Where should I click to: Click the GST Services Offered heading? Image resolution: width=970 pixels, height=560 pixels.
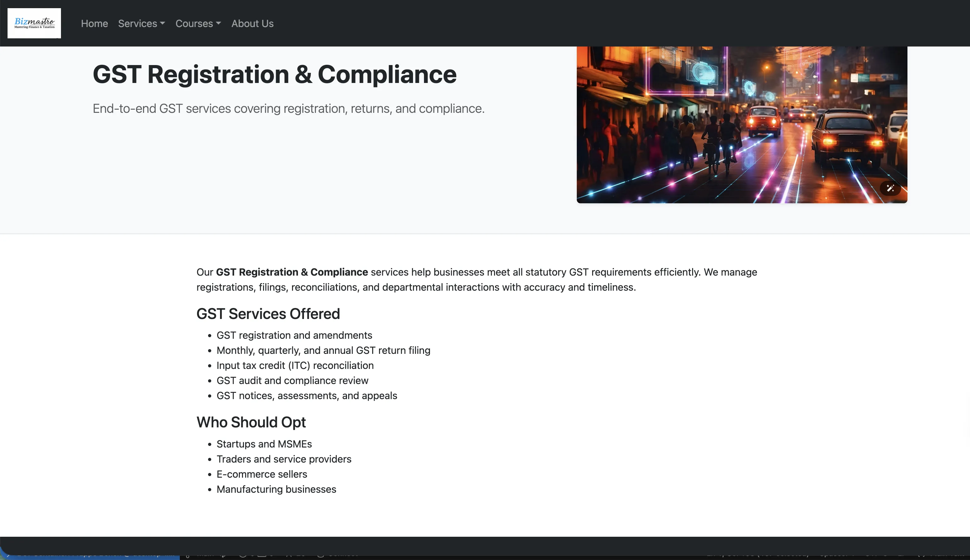coord(268,314)
